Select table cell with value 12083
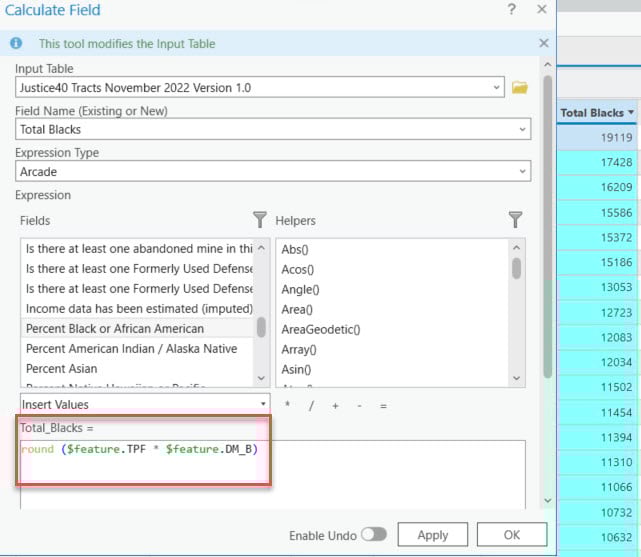This screenshot has height=557, width=641. click(597, 338)
